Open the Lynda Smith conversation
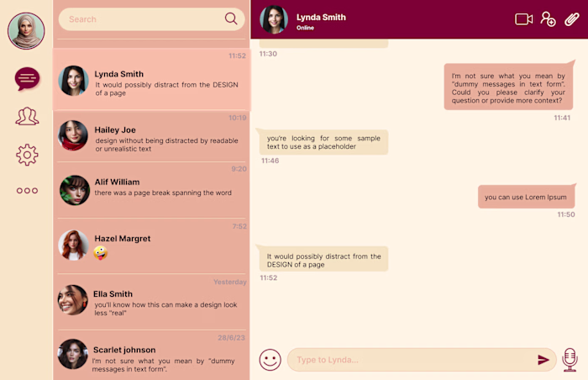 [151, 80]
